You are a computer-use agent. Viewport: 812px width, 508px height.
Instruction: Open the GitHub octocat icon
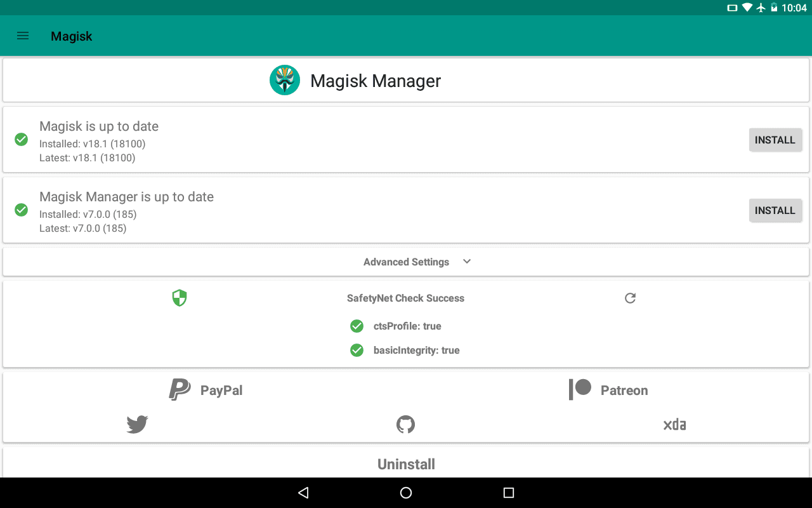(405, 424)
